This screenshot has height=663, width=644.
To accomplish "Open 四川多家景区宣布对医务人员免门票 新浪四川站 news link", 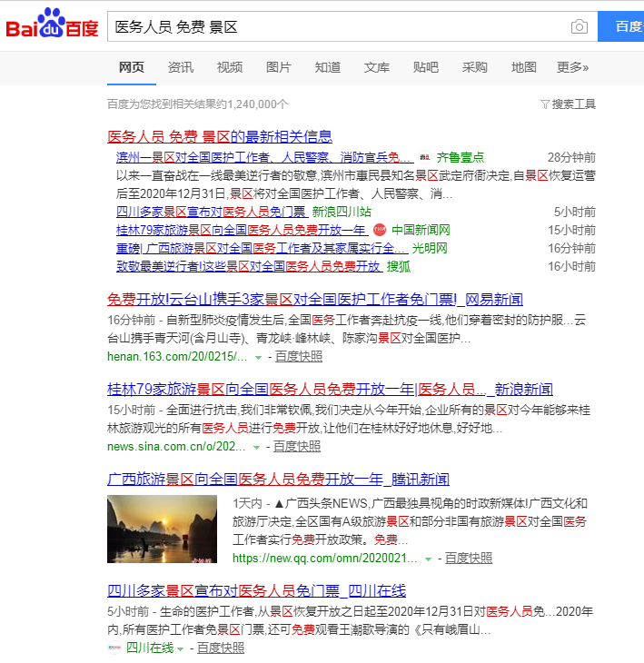I will (x=211, y=212).
